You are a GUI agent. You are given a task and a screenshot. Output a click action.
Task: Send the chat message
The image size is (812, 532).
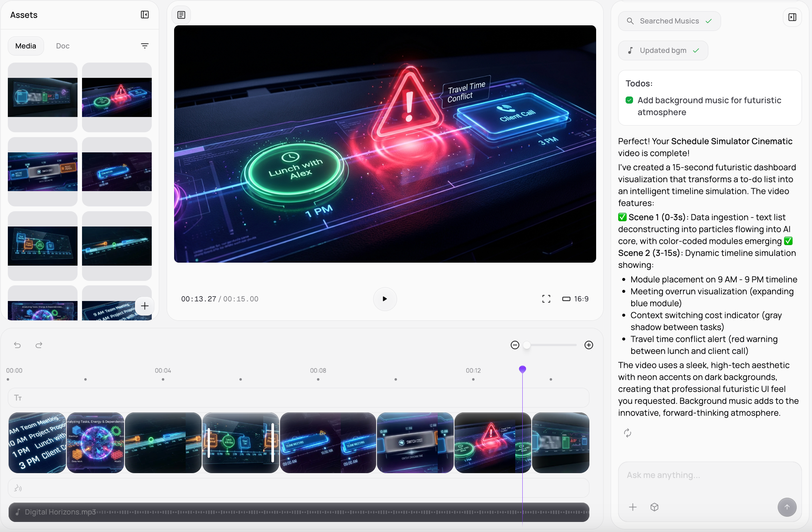coord(787,507)
